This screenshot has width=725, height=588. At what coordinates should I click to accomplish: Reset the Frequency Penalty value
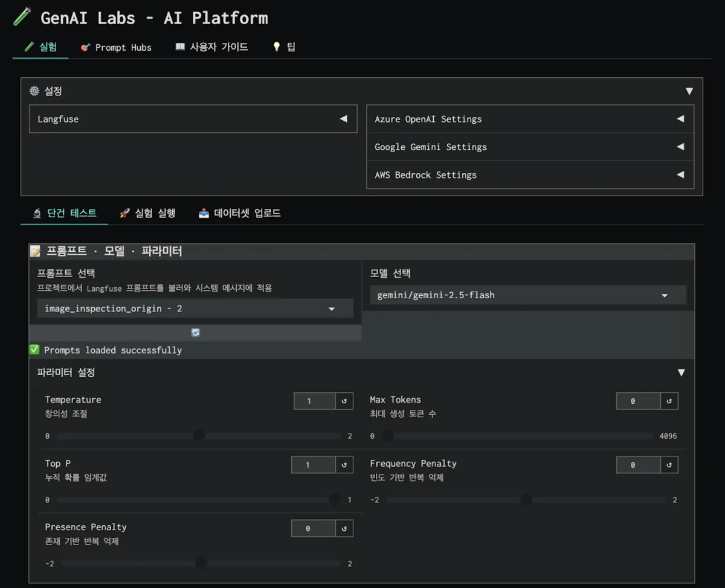(x=669, y=465)
